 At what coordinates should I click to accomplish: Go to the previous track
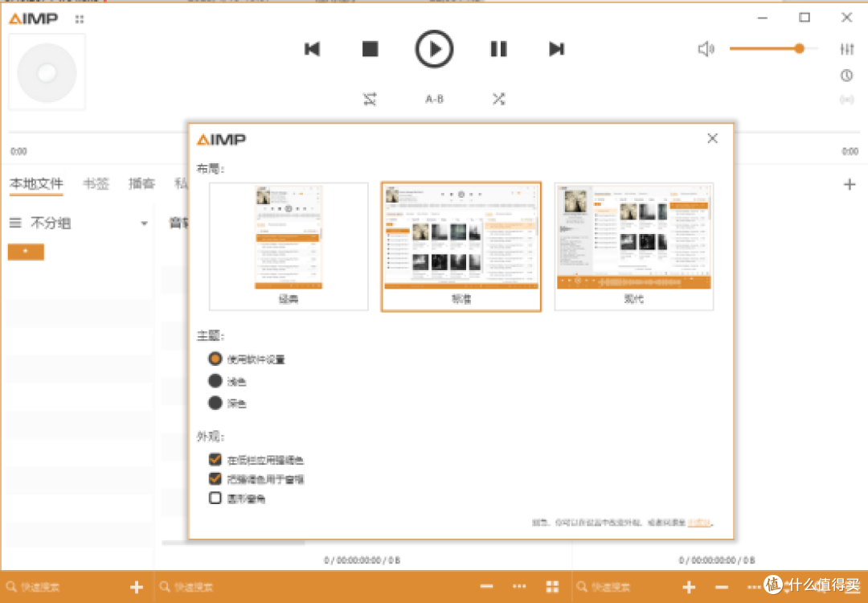coord(312,49)
